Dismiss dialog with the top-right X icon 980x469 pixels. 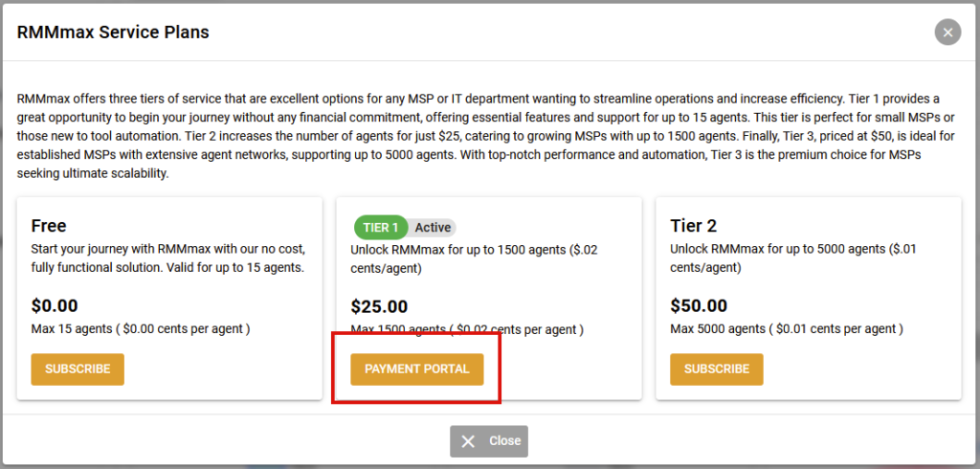[947, 33]
